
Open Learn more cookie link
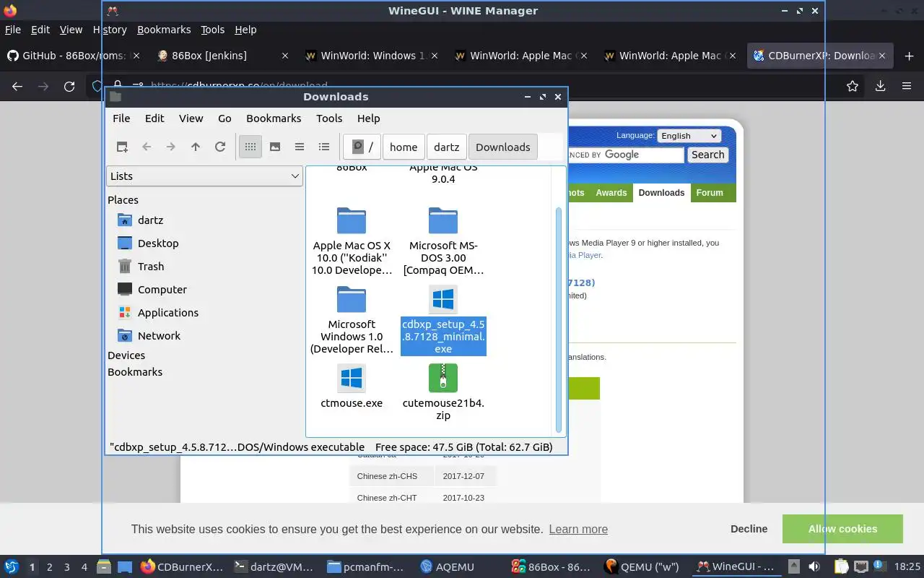(578, 529)
